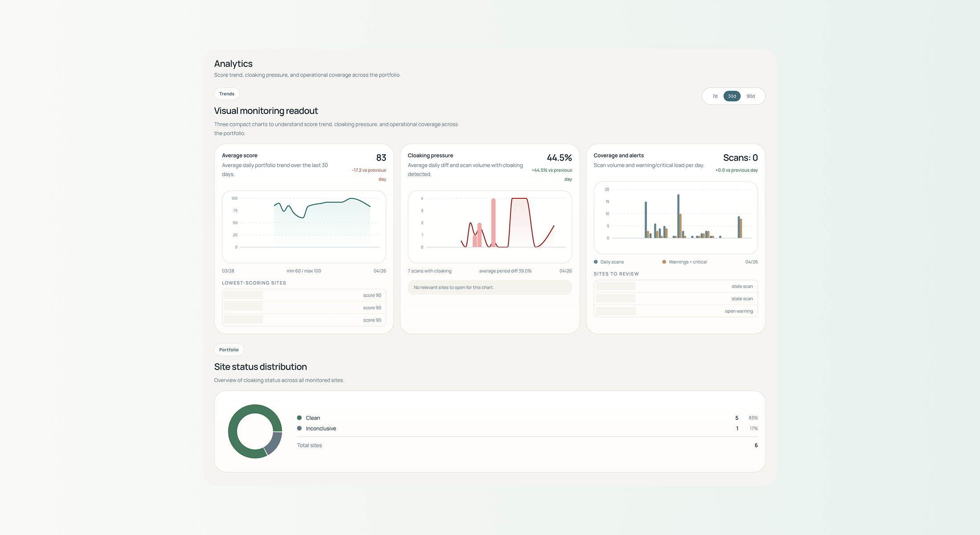Open the first stale scan site
Viewport: 980px width, 535px height.
(x=675, y=286)
